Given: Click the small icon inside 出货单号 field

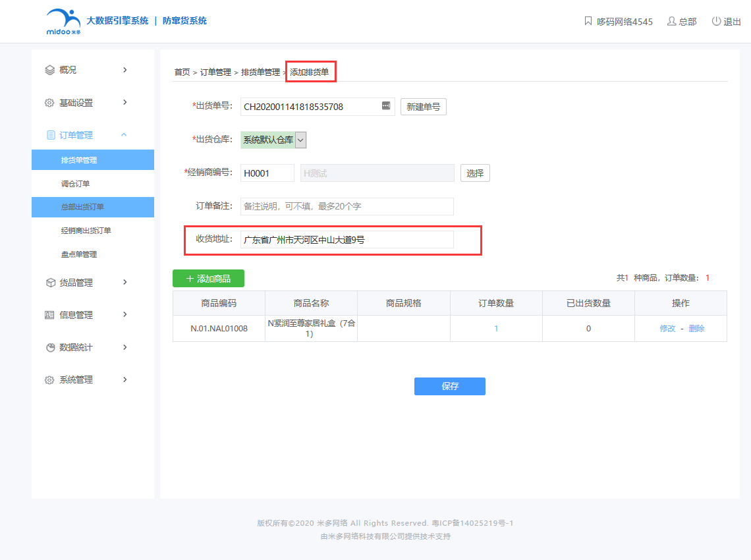Looking at the screenshot, I should [x=386, y=106].
